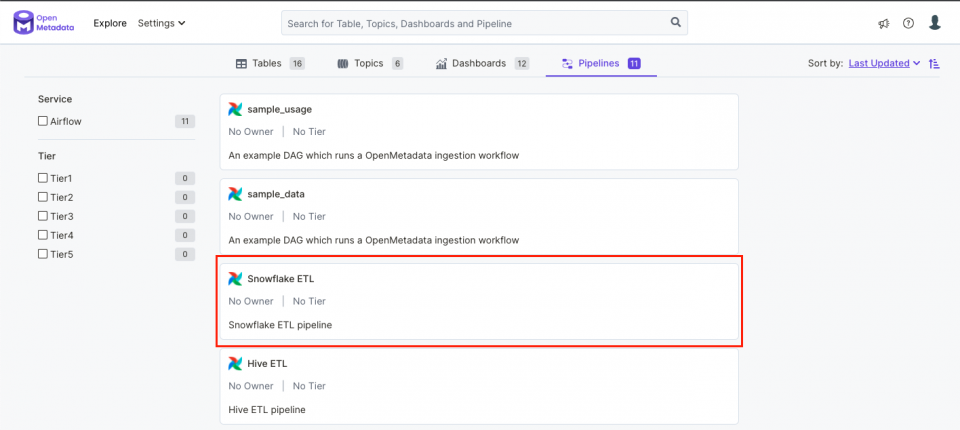Switch to the Dashboards tab
The image size is (960, 430).
coord(482,63)
